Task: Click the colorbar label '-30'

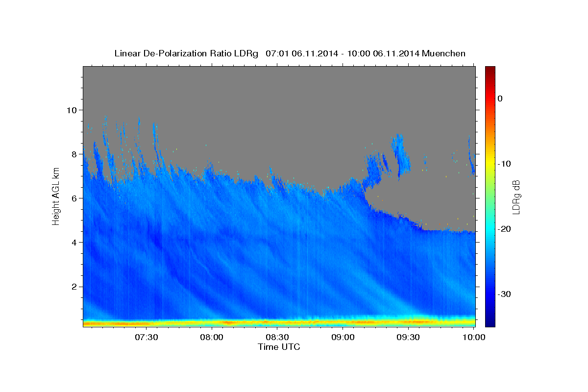Action: (505, 294)
